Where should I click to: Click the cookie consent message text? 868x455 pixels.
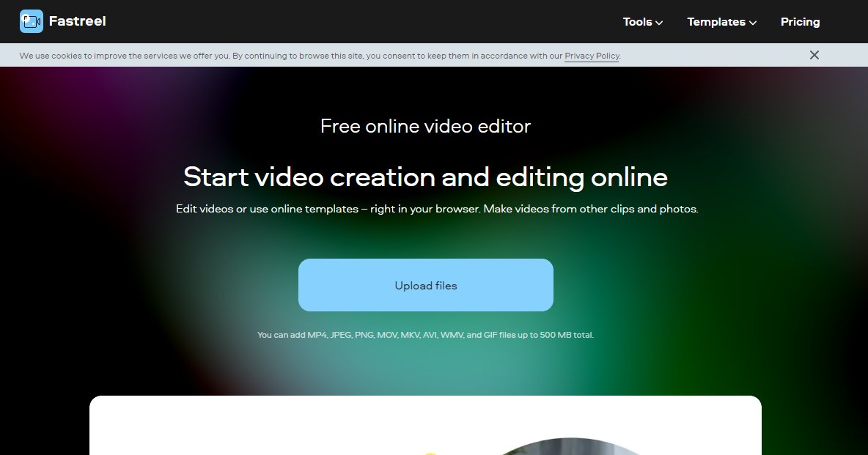coord(320,56)
